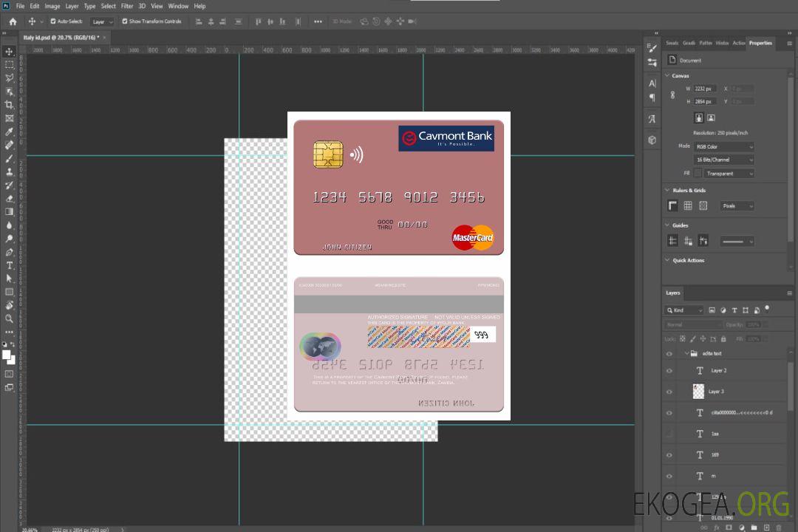798x532 pixels.
Task: Toggle the layer filter on/off switch
Action: (x=767, y=309)
